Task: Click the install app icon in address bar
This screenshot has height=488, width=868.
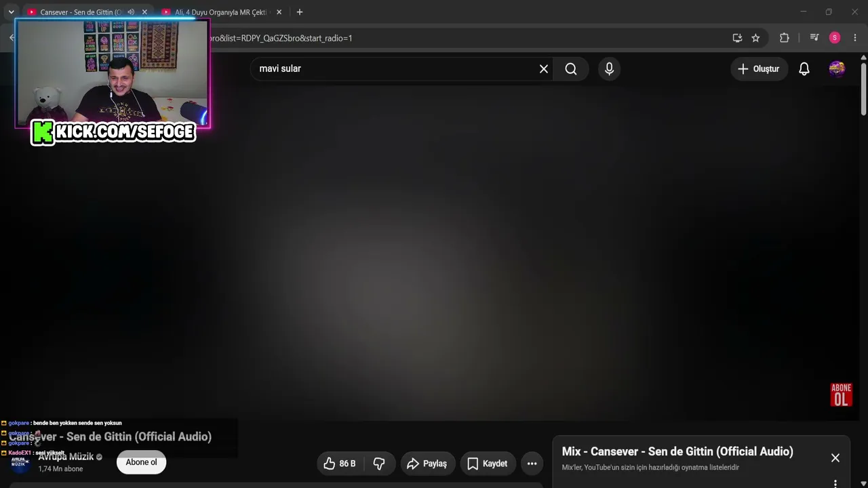Action: [737, 38]
